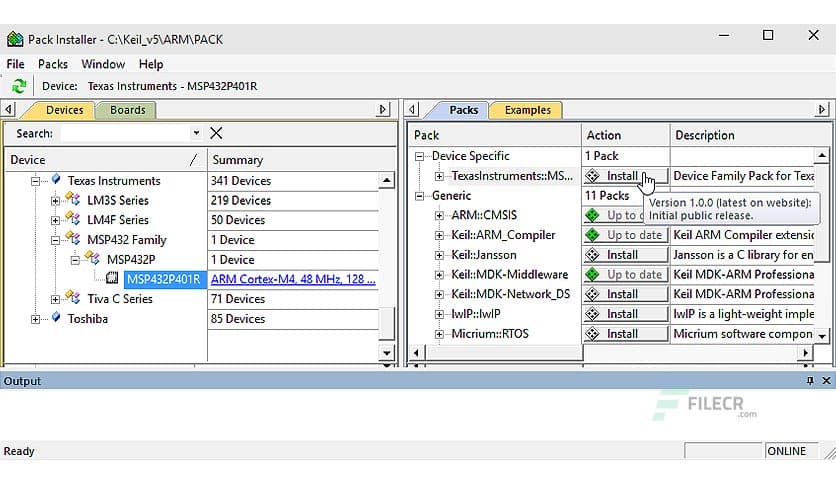The width and height of the screenshot is (836, 484).
Task: Click the Tiva C Series family icon
Action: pos(74,299)
